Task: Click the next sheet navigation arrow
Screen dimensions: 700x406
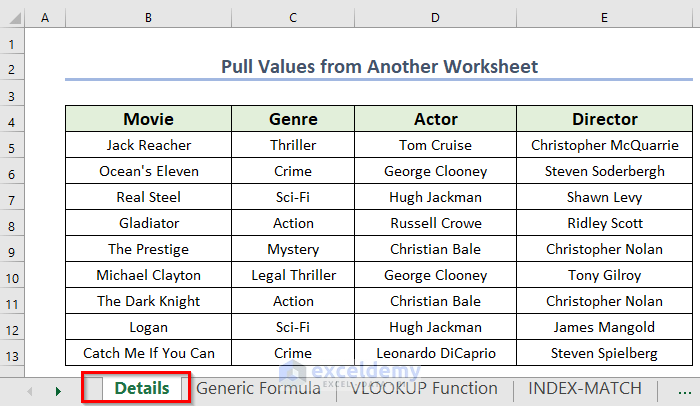Action: (x=57, y=389)
